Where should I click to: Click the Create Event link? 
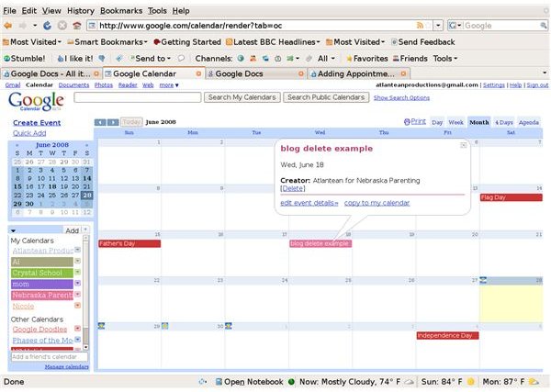click(x=37, y=123)
